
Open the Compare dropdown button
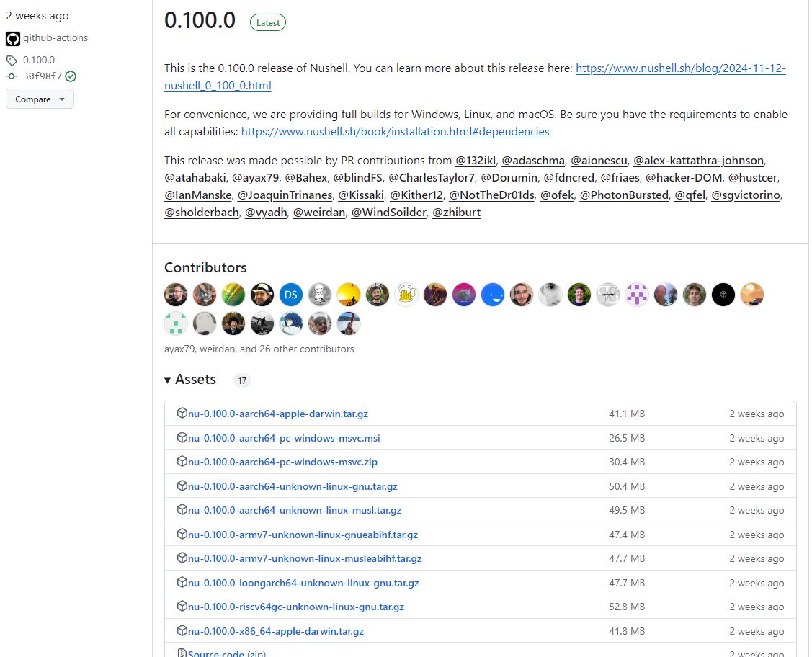pos(40,99)
